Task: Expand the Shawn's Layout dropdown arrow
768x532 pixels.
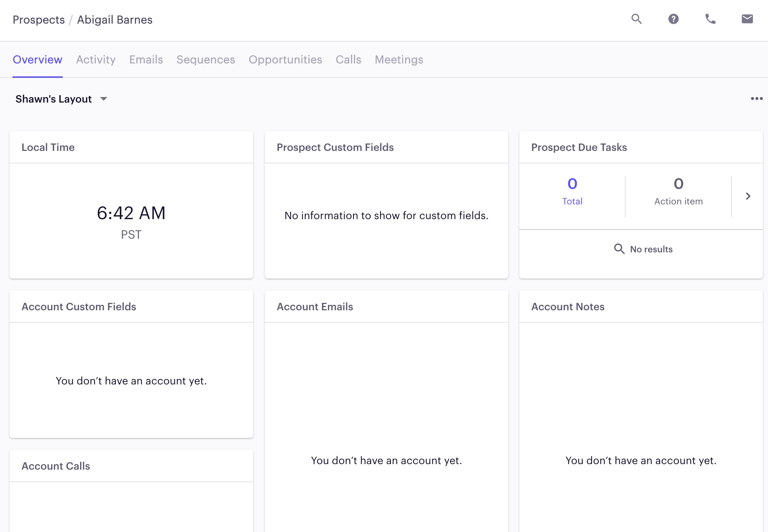Action: point(104,99)
